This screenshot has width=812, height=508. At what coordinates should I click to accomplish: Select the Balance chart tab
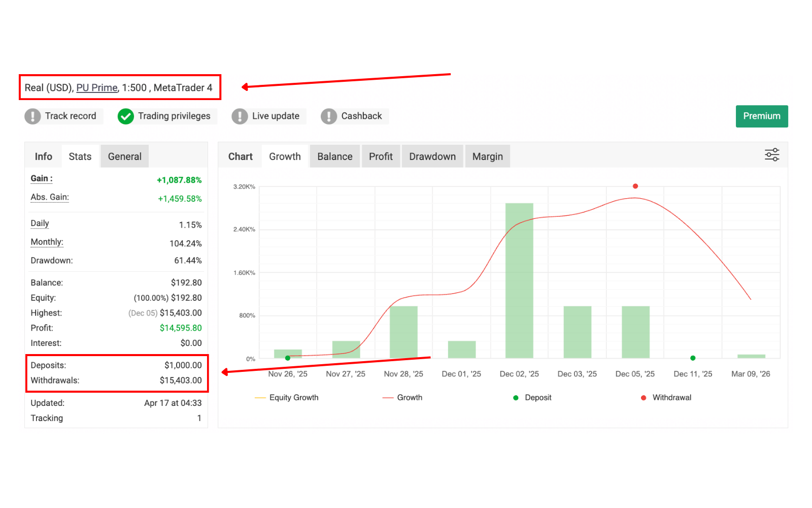[335, 156]
